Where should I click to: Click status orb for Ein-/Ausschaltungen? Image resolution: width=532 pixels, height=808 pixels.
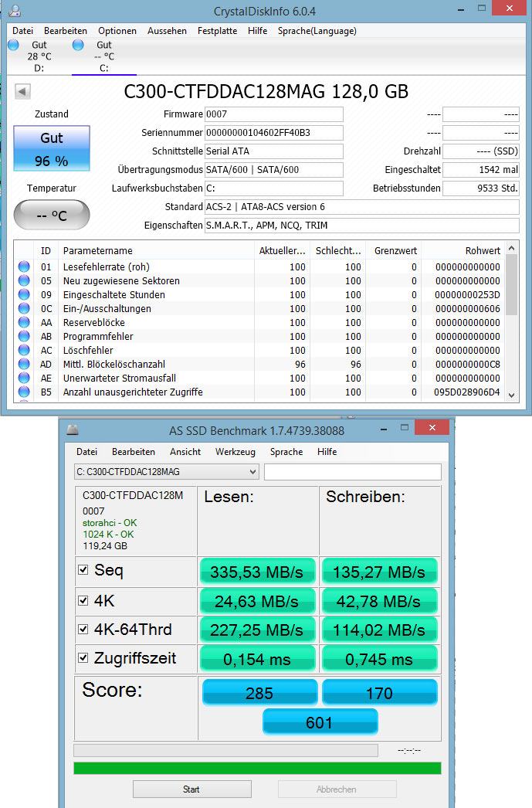pos(24,308)
